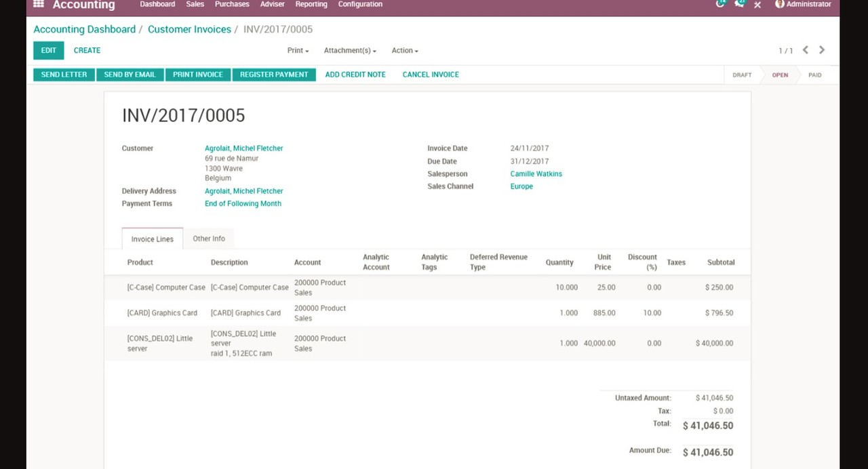Expand the Print dropdown
The width and height of the screenshot is (868, 469).
[298, 51]
